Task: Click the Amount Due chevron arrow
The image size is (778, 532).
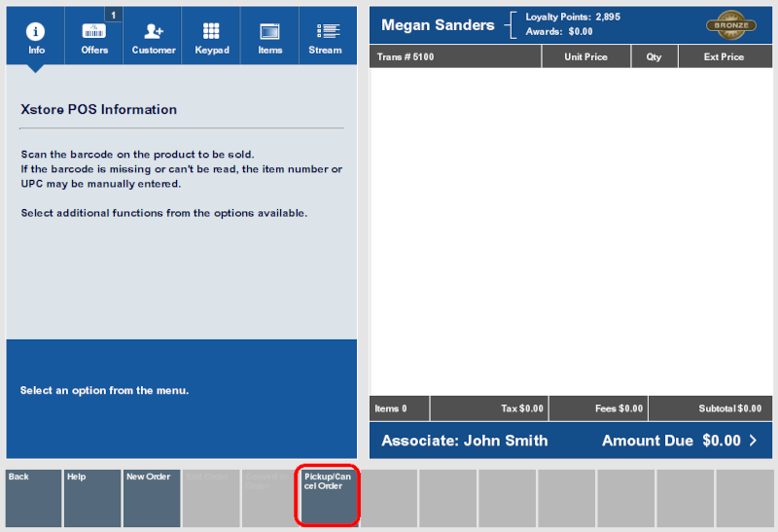Action: point(753,441)
